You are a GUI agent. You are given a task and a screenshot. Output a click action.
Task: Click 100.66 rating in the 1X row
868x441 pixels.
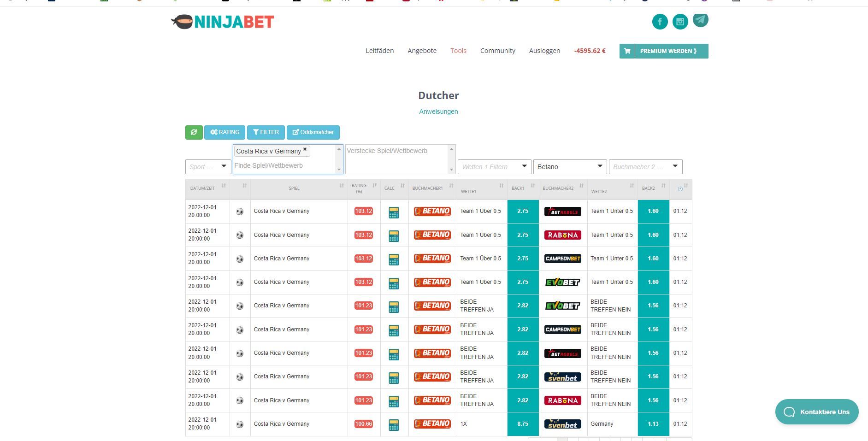coord(364,424)
